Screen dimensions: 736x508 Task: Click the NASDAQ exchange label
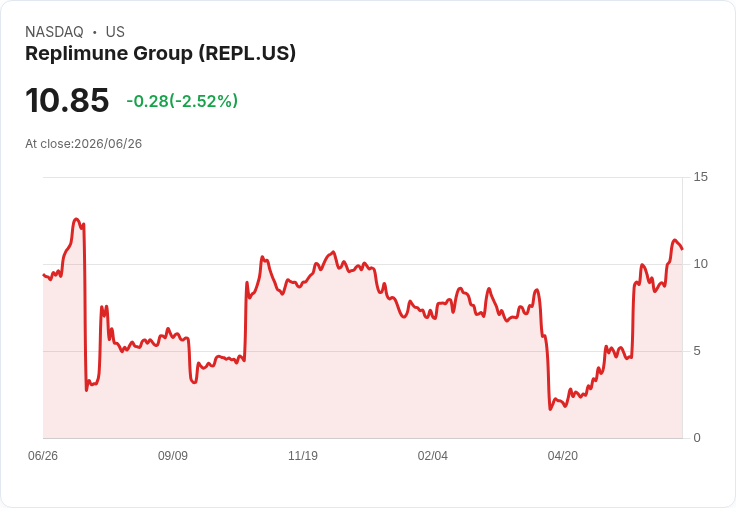point(54,32)
